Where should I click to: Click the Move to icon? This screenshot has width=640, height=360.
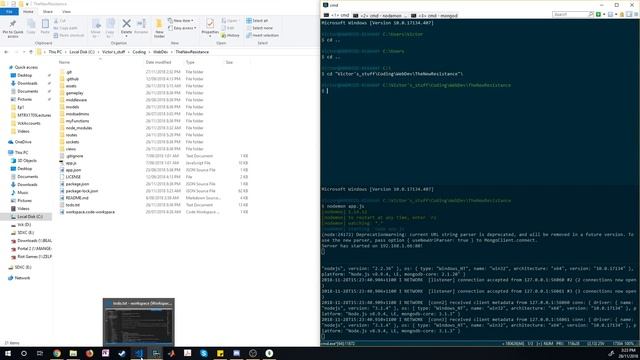pyautogui.click(x=96, y=28)
